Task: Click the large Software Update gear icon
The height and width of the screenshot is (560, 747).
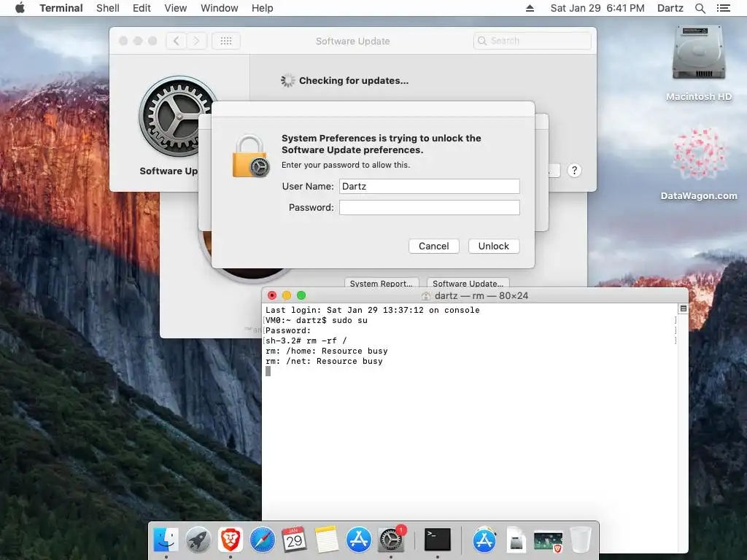Action: coord(177,117)
